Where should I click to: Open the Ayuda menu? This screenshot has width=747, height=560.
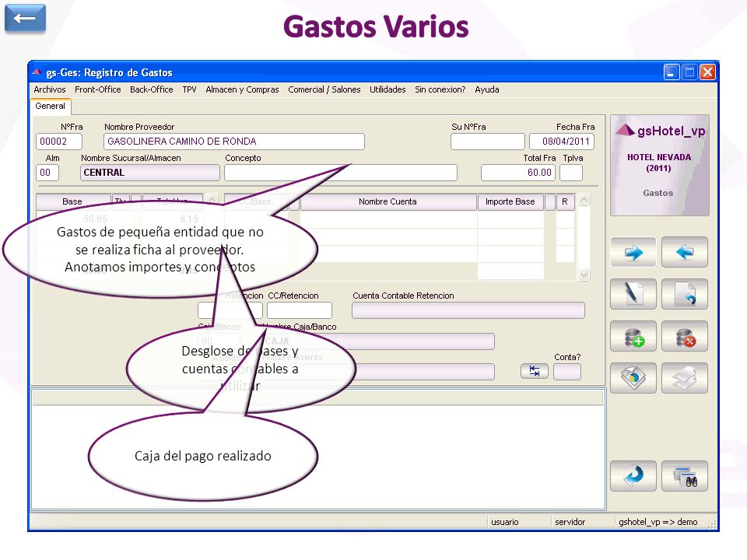click(487, 89)
